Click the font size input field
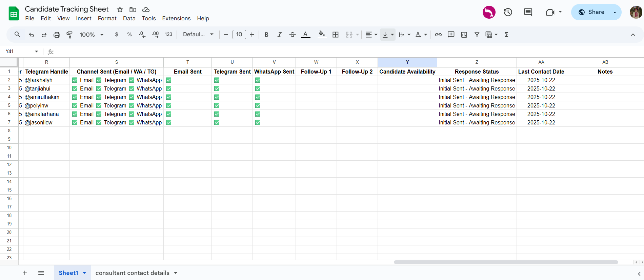Image resolution: width=644 pixels, height=280 pixels. tap(239, 35)
